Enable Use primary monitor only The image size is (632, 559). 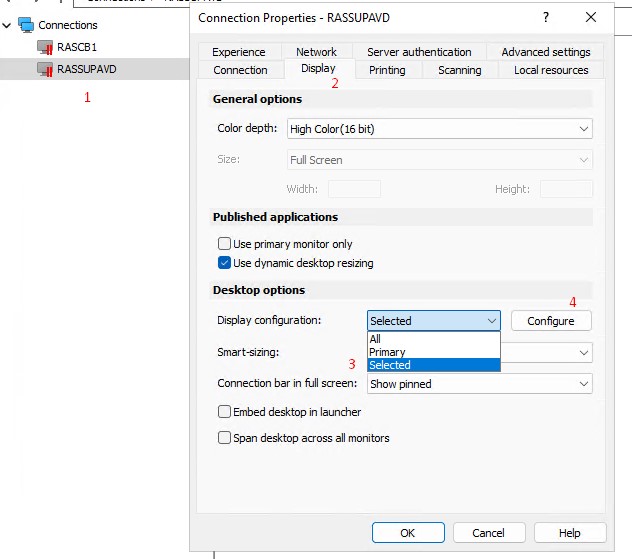point(224,244)
